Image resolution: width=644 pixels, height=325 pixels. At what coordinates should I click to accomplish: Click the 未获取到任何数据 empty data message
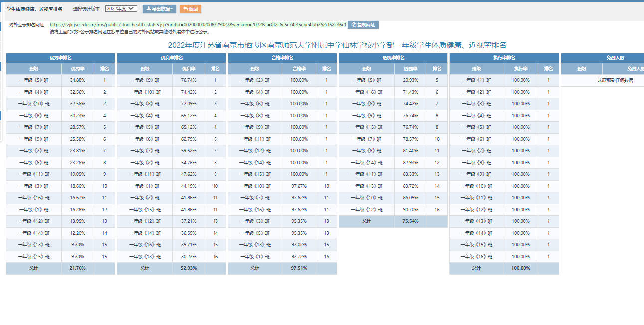(615, 80)
